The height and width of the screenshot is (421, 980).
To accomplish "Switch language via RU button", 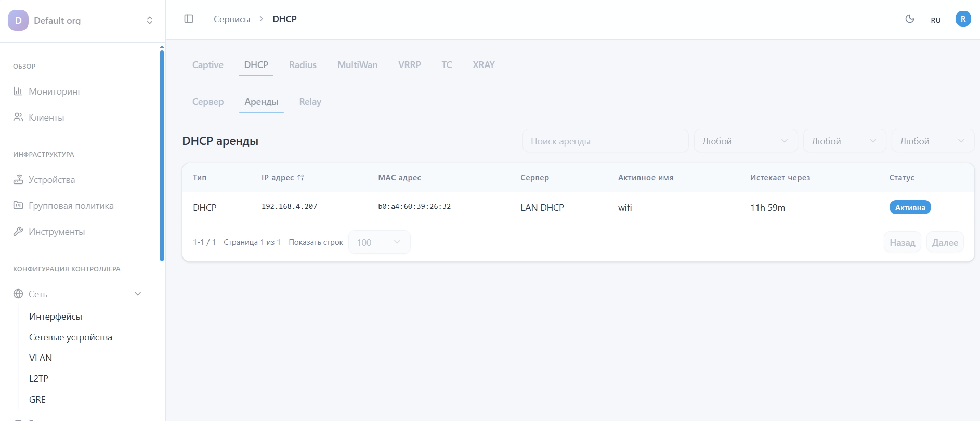I will (x=936, y=20).
